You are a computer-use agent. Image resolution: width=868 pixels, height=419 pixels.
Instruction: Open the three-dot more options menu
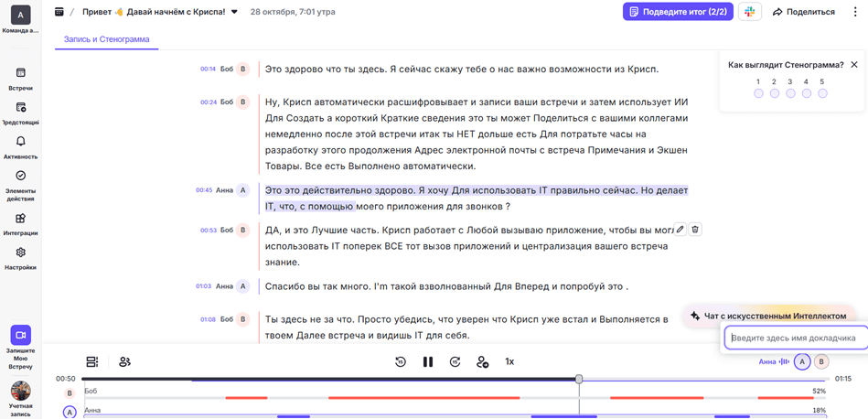(x=854, y=12)
